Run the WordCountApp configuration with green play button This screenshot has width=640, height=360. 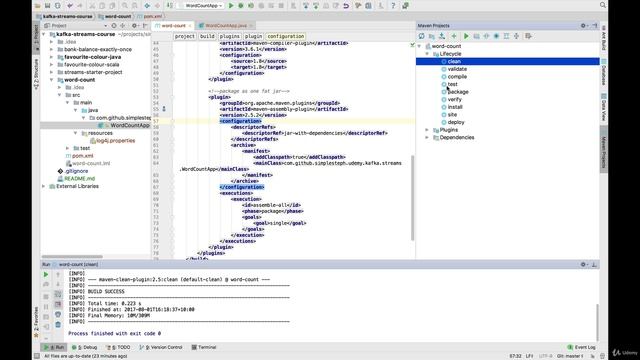[x=231, y=6]
